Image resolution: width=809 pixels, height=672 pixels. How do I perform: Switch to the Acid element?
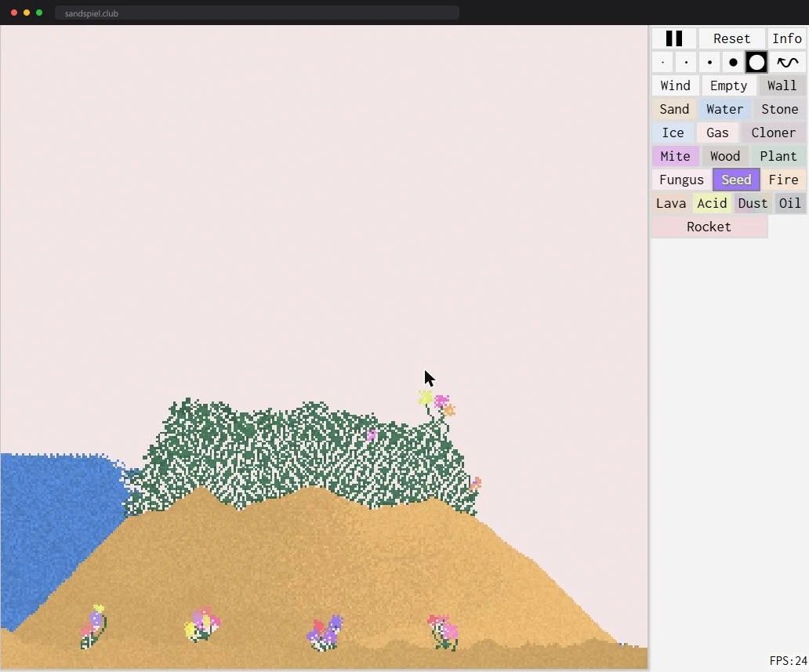(712, 203)
